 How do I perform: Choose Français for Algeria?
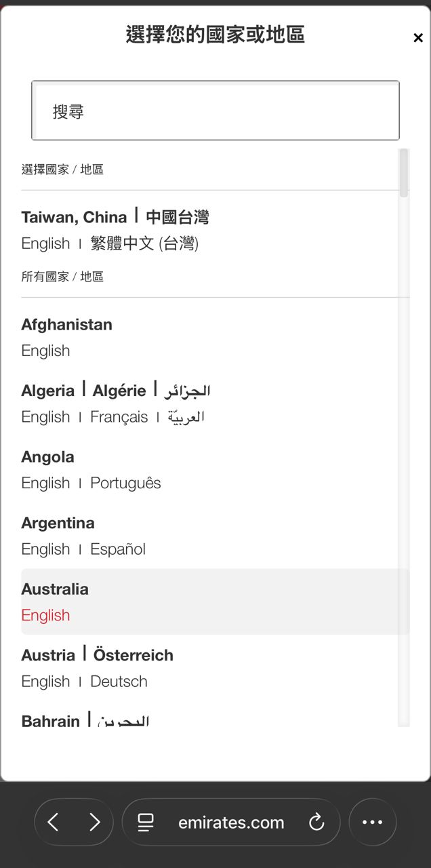(119, 417)
